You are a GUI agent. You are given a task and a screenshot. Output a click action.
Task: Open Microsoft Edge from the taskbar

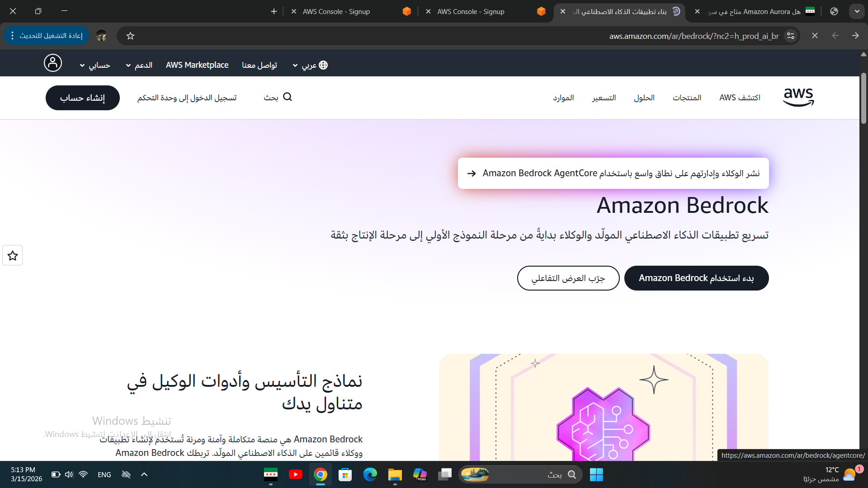point(370,474)
